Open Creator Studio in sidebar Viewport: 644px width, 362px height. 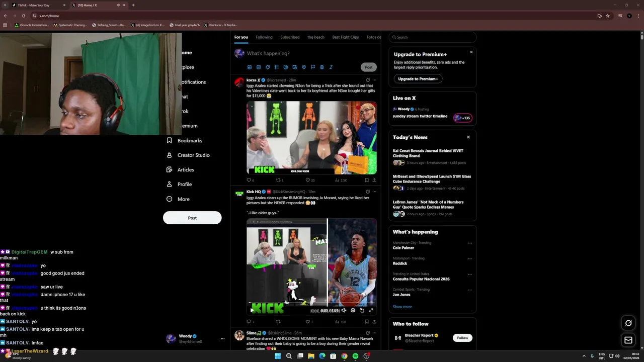tap(188, 155)
